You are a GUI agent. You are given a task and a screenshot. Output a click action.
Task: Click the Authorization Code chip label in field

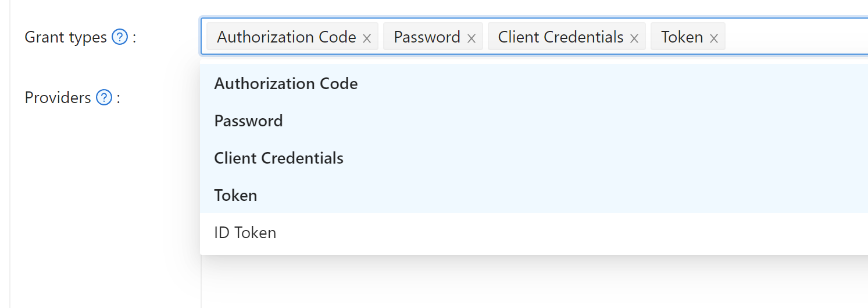(x=287, y=37)
